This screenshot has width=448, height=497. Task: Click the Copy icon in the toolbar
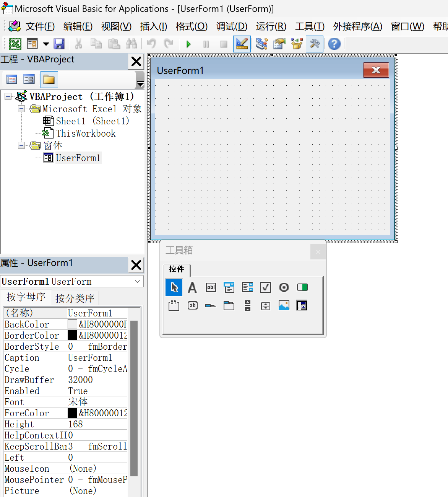coord(96,44)
